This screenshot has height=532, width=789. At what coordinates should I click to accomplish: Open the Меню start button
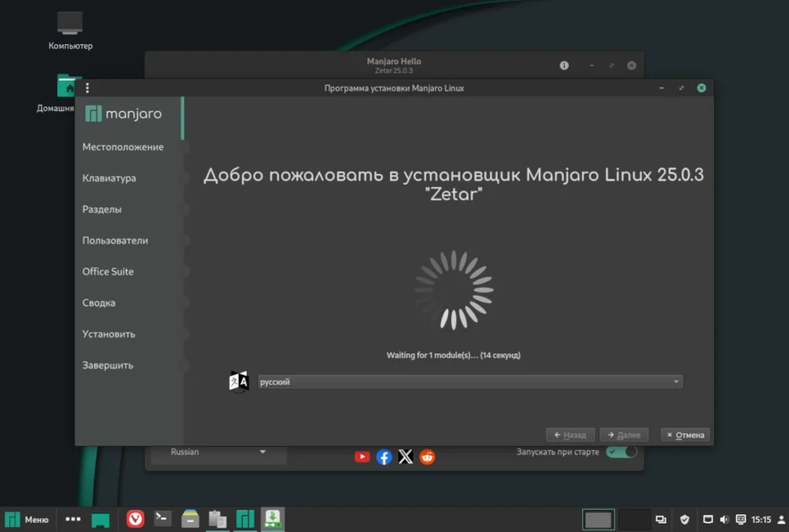[27, 520]
